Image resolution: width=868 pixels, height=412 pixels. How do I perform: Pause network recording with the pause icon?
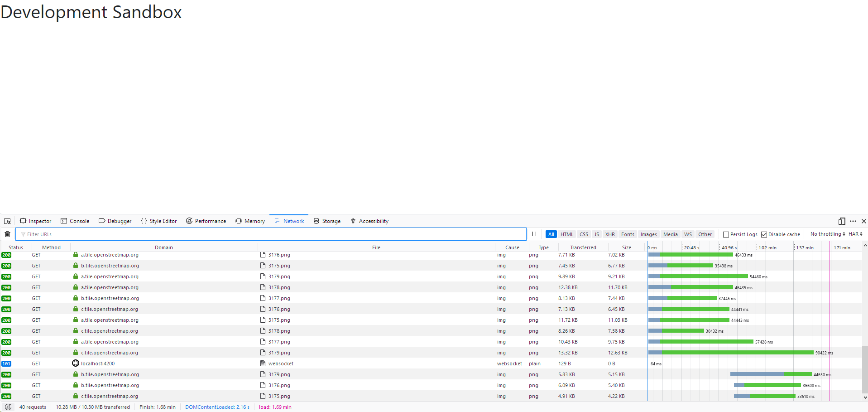point(534,234)
